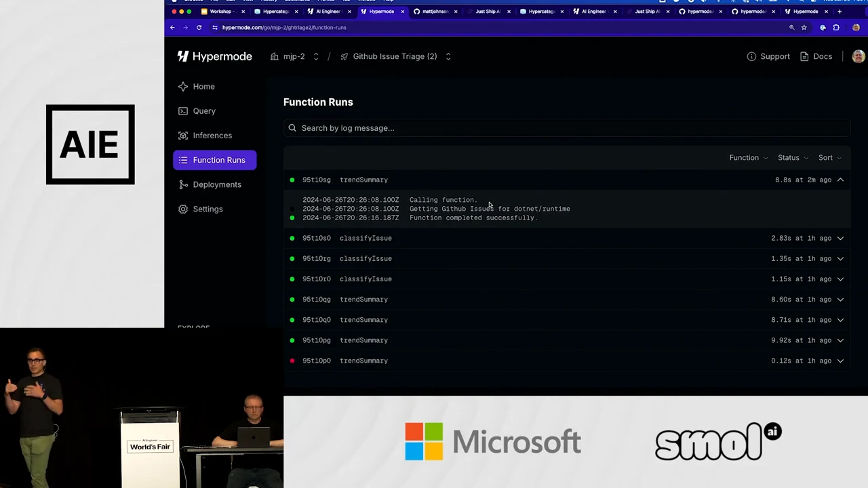The image size is (868, 488).
Task: Open a new browser tab with the plus
Action: (x=840, y=12)
